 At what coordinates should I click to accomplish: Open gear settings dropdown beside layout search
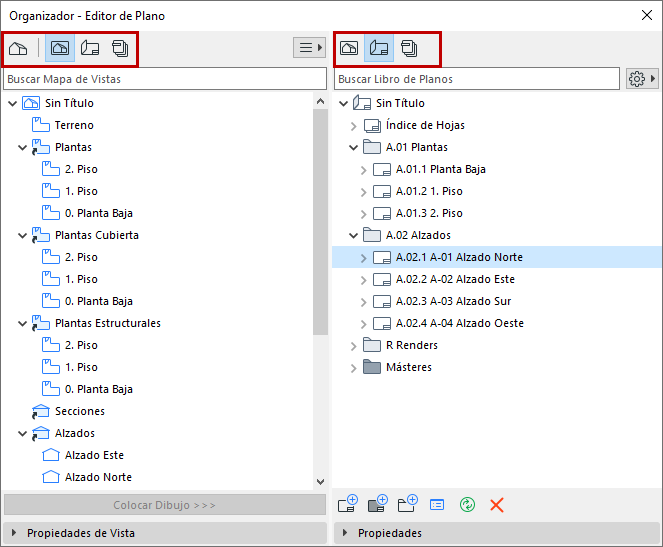[642, 79]
